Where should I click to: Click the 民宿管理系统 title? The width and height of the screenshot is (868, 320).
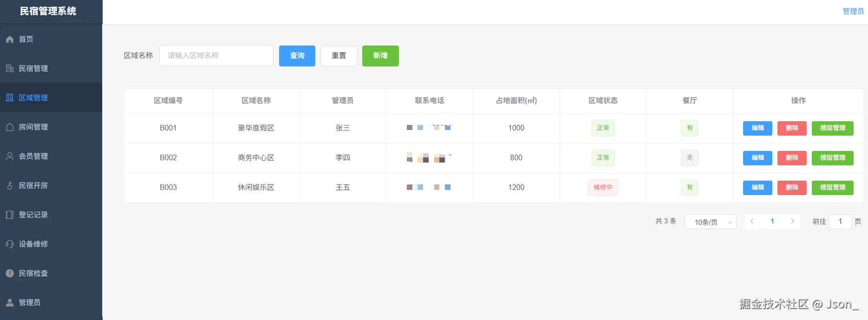[x=48, y=11]
